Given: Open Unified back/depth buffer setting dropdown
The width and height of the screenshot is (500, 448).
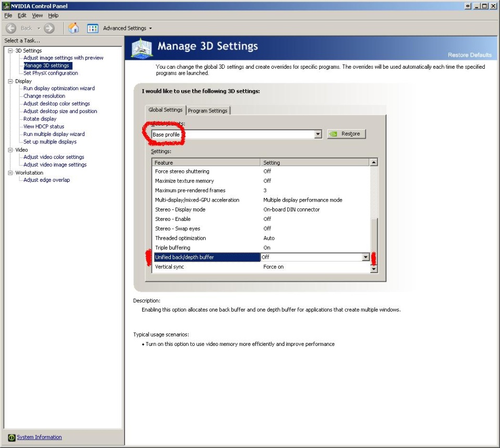Looking at the screenshot, I should point(366,257).
